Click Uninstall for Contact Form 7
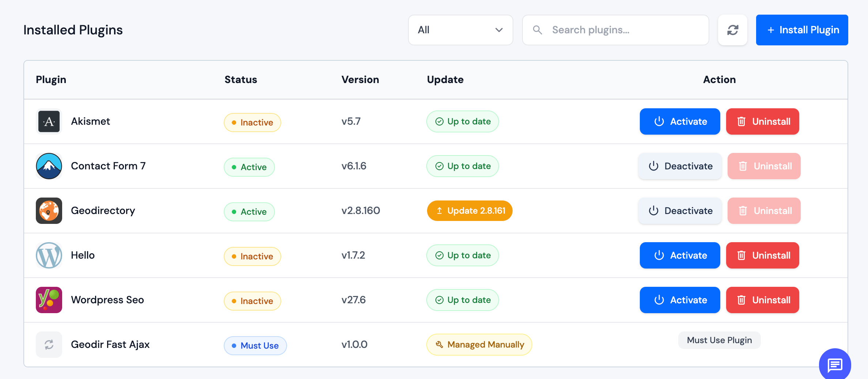Image resolution: width=868 pixels, height=379 pixels. point(764,166)
